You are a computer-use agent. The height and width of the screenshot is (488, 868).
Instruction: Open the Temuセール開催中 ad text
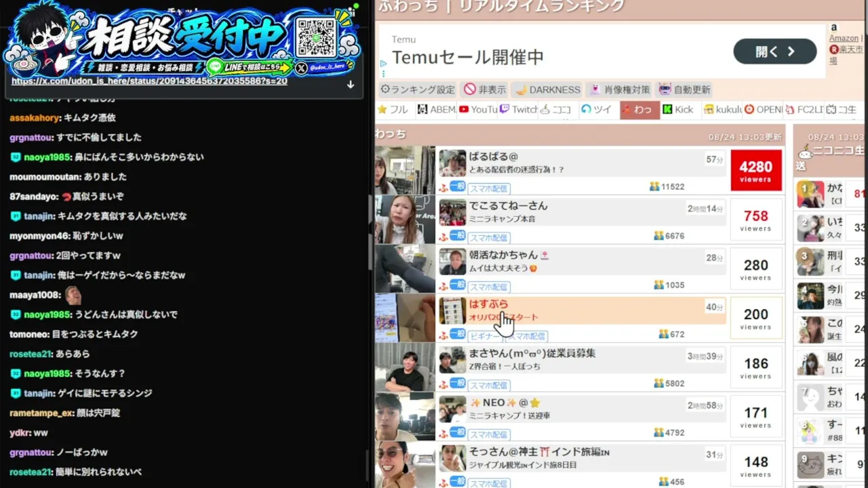pyautogui.click(x=468, y=58)
